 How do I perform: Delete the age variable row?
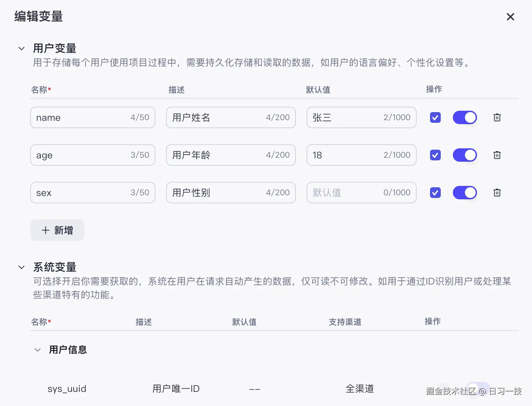(x=497, y=155)
